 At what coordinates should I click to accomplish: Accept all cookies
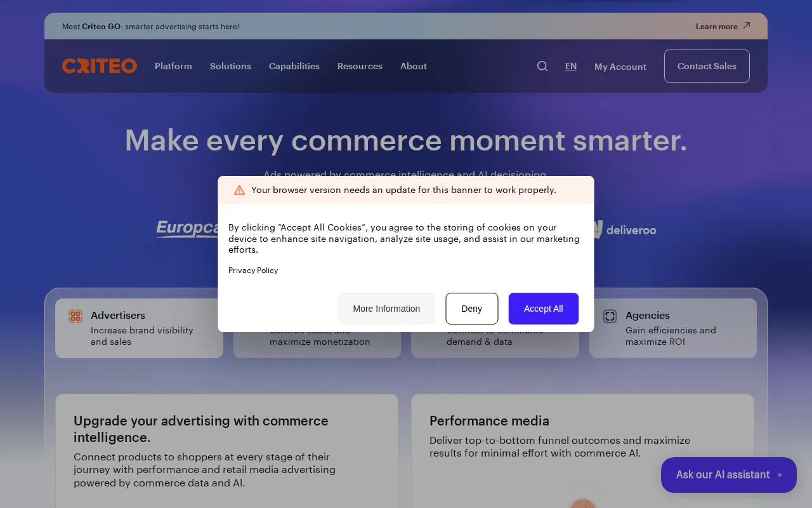(x=544, y=309)
